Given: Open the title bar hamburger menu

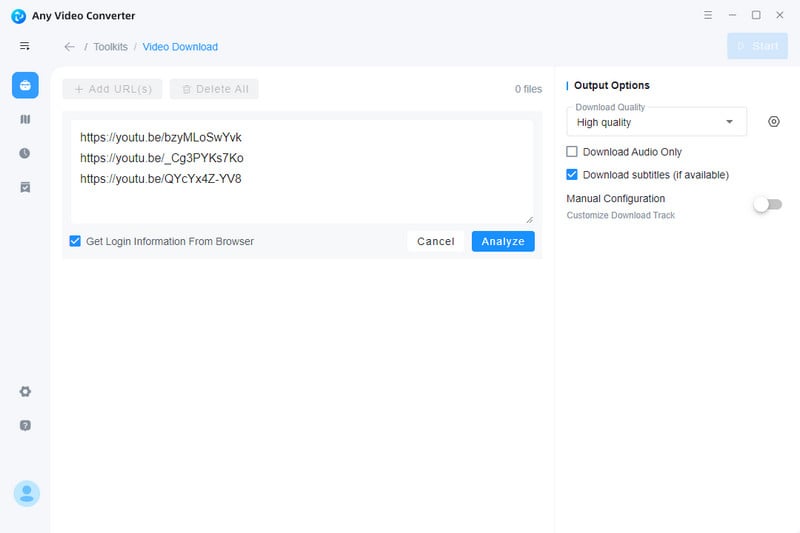Looking at the screenshot, I should [708, 15].
